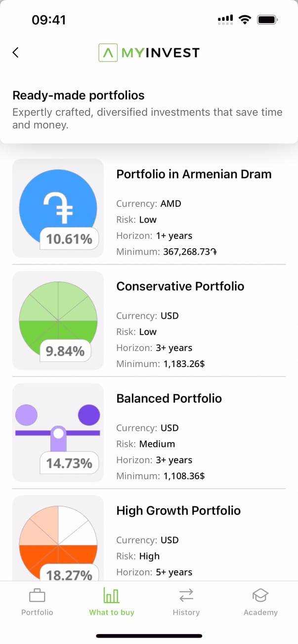Tap the Academy graduation cap icon
The width and height of the screenshot is (298, 644).
(260, 596)
